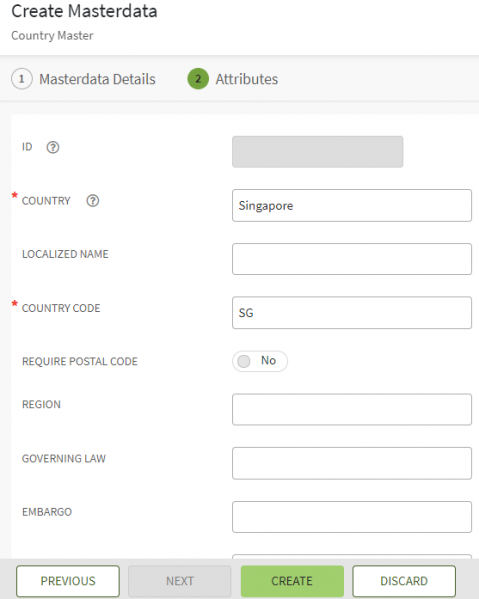Image resolution: width=479 pixels, height=599 pixels.
Task: Click the CREATE button
Action: [x=292, y=581]
